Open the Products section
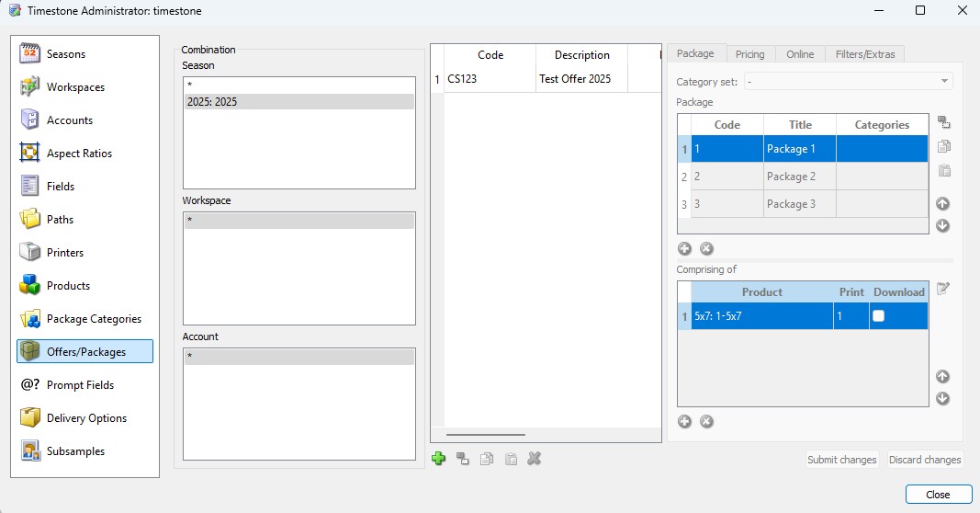The height and width of the screenshot is (513, 980). click(x=84, y=286)
